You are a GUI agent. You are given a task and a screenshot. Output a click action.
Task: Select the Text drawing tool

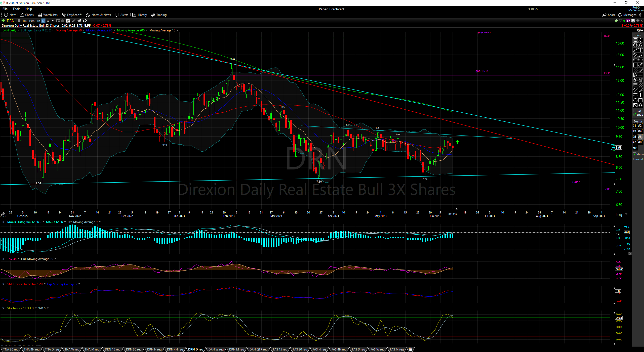(640, 50)
